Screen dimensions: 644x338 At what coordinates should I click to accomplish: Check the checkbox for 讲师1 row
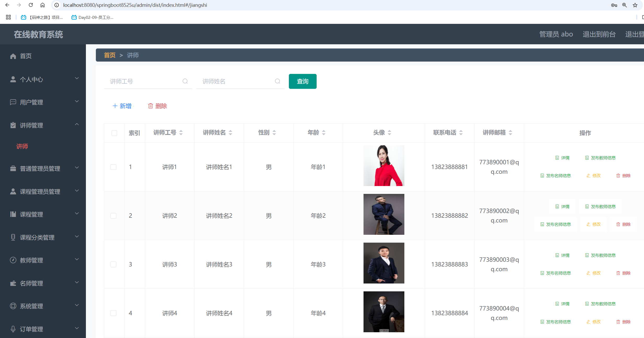click(x=113, y=167)
